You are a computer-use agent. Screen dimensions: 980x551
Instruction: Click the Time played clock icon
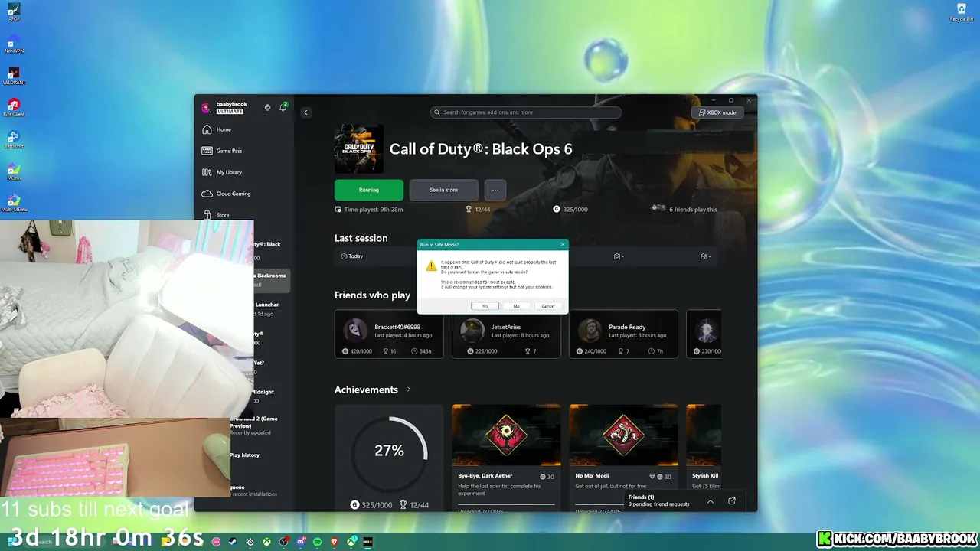[x=338, y=209]
